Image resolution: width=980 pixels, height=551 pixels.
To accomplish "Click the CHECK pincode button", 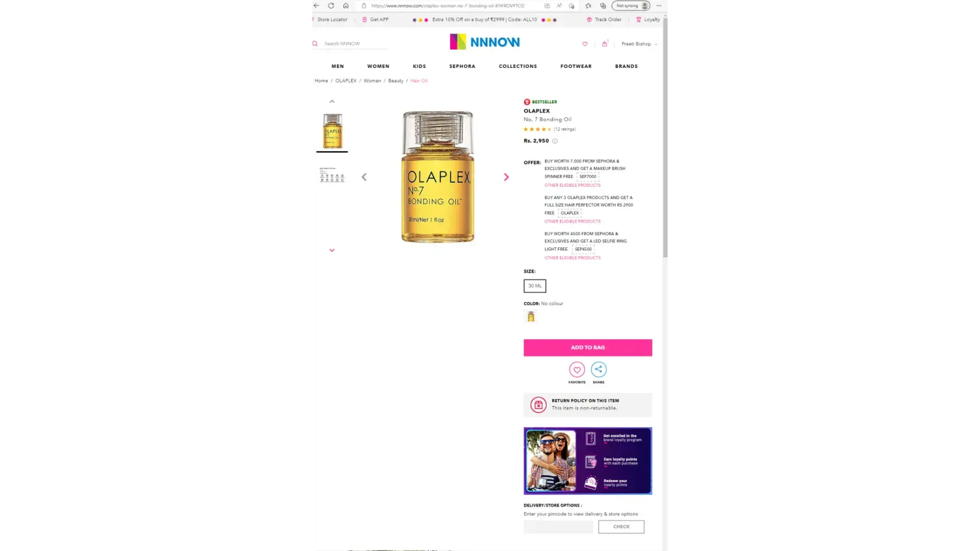I will (x=621, y=527).
